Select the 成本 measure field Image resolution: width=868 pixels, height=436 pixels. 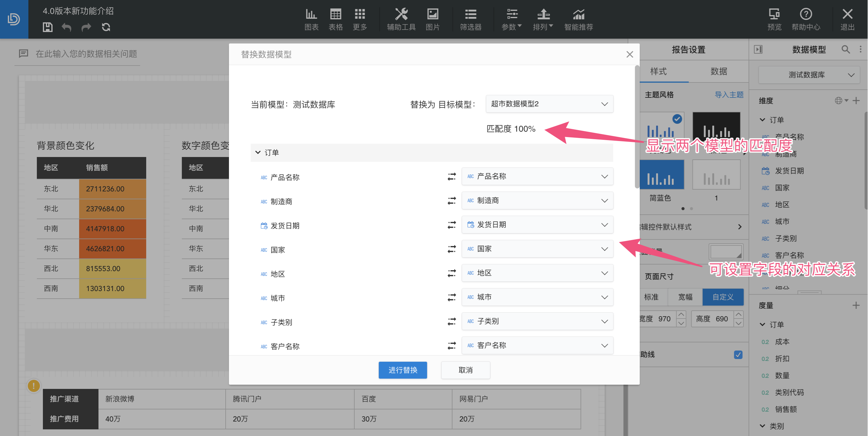pos(782,342)
